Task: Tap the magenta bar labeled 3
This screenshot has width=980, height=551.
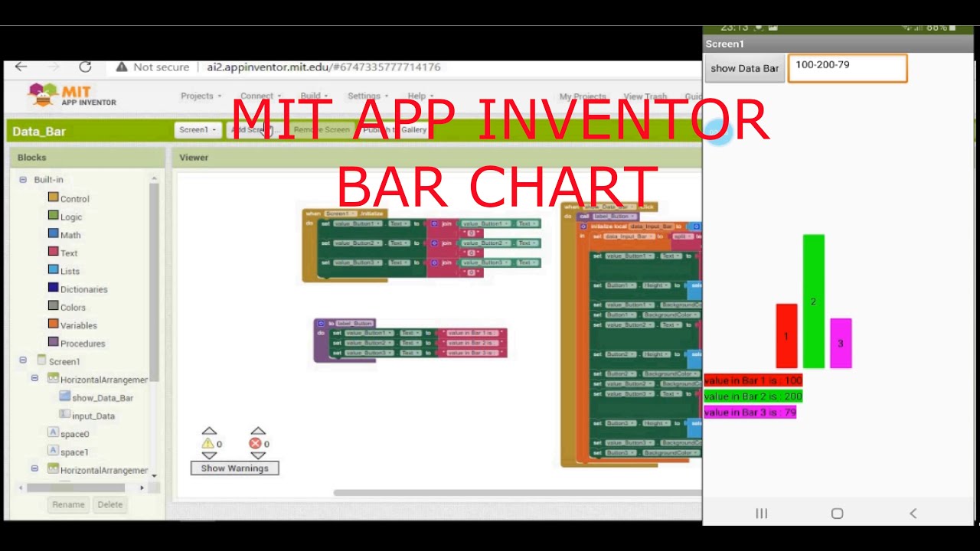Action: pos(841,344)
